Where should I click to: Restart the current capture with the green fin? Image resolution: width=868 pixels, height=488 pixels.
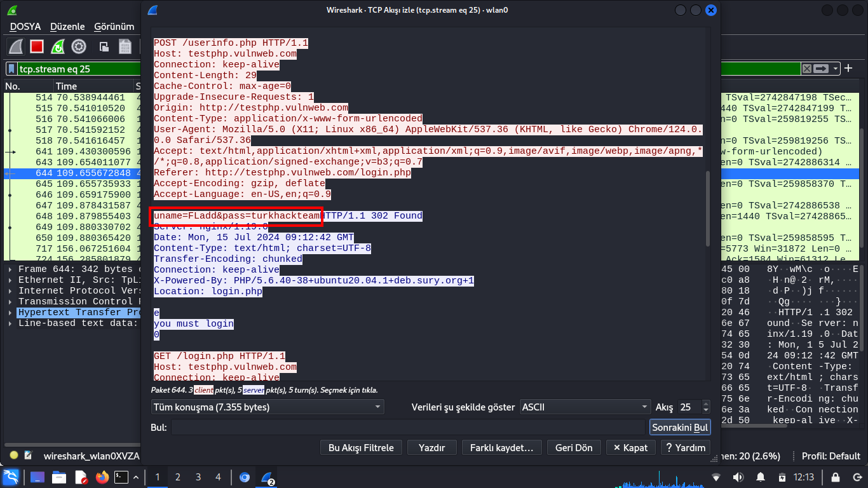58,46
